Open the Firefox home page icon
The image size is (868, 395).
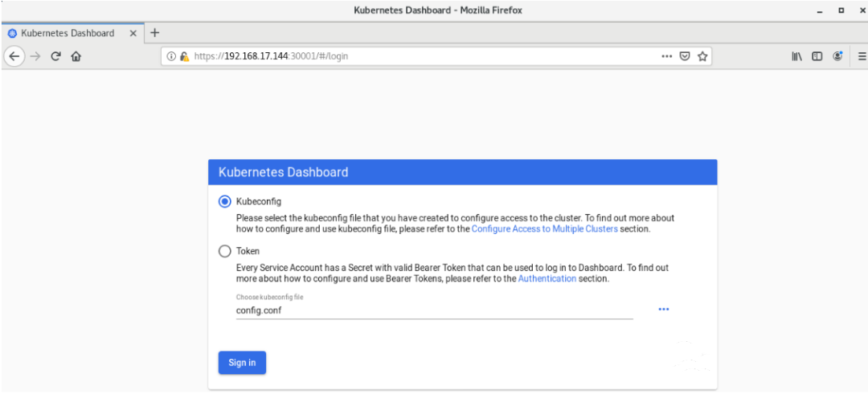[x=76, y=56]
